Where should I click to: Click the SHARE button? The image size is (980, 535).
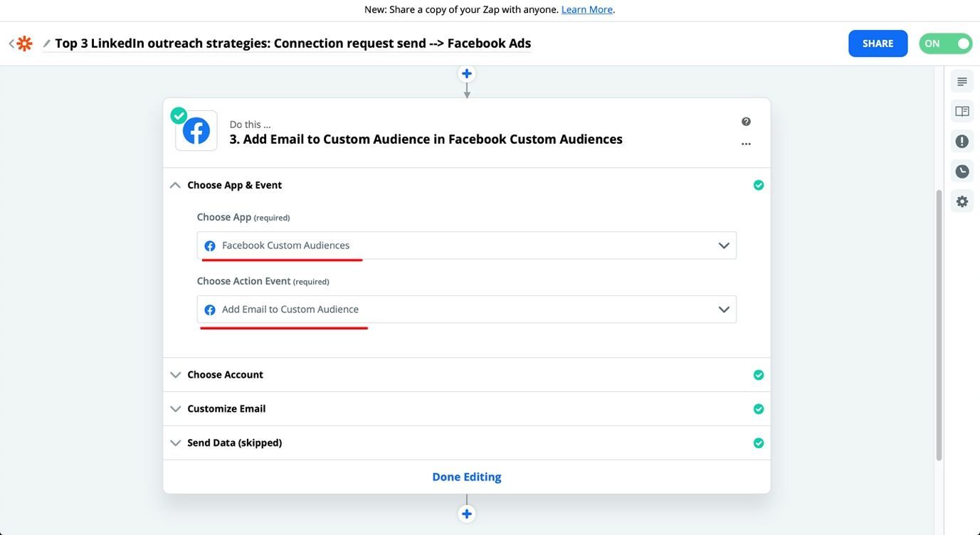pos(878,43)
